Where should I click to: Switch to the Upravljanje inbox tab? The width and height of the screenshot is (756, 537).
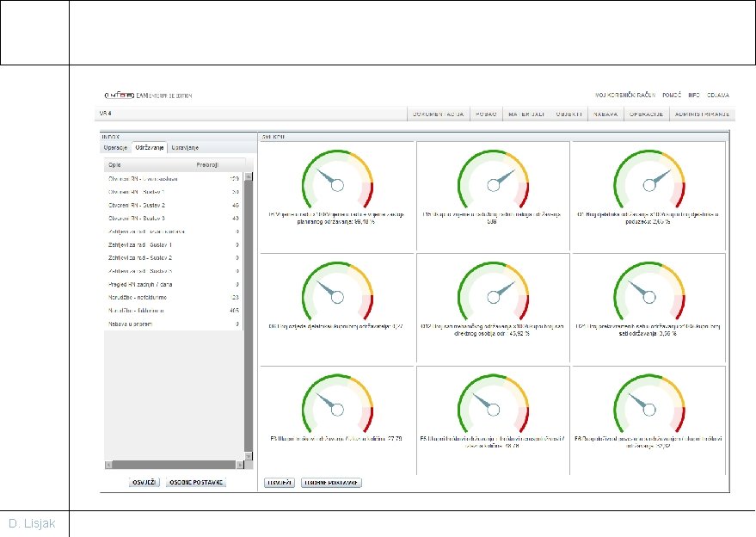tap(185, 148)
